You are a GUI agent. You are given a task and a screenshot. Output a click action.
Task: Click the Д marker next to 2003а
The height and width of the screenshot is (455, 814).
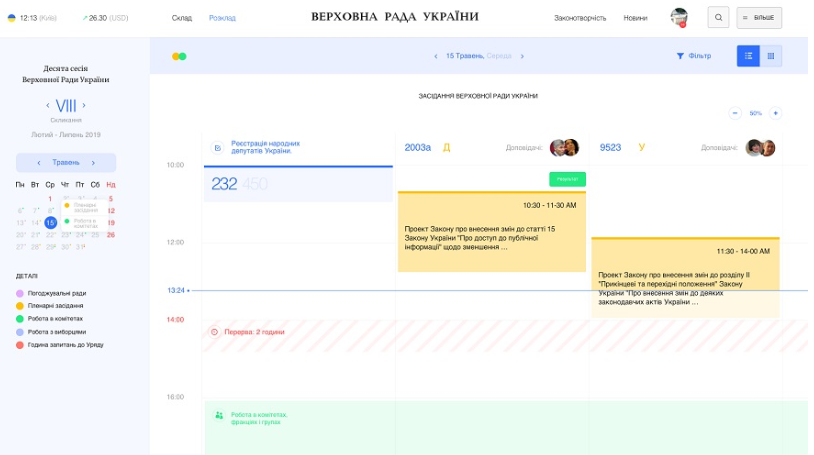[x=446, y=148]
